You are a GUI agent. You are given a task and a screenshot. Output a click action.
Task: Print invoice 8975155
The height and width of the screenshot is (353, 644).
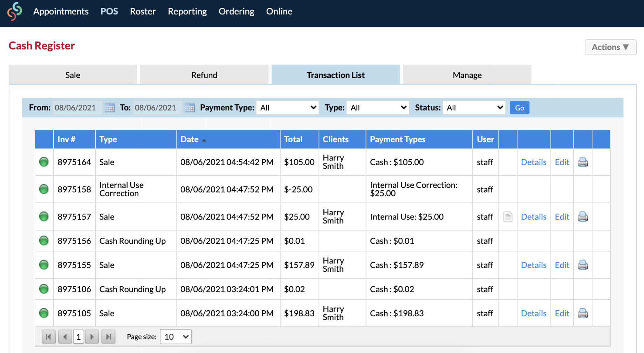click(583, 265)
